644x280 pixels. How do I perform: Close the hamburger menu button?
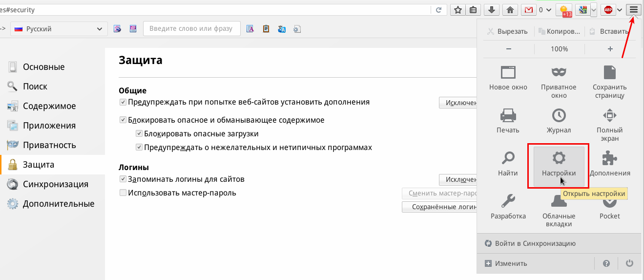click(x=634, y=10)
